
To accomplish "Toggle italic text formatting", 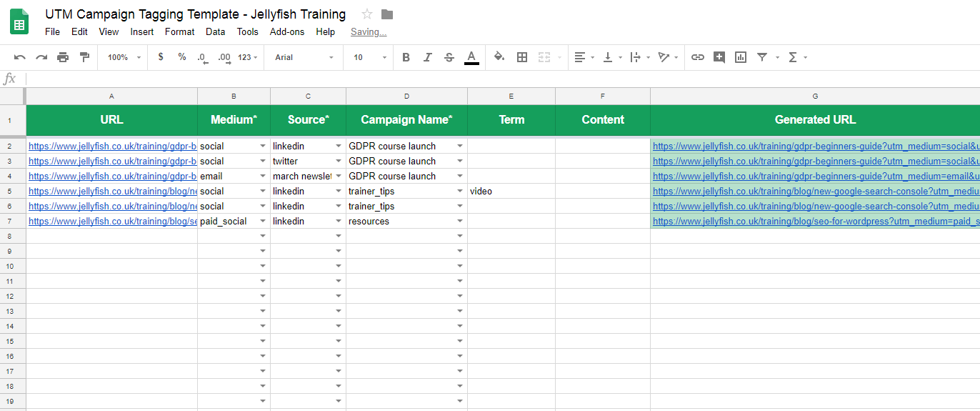I will pyautogui.click(x=427, y=57).
